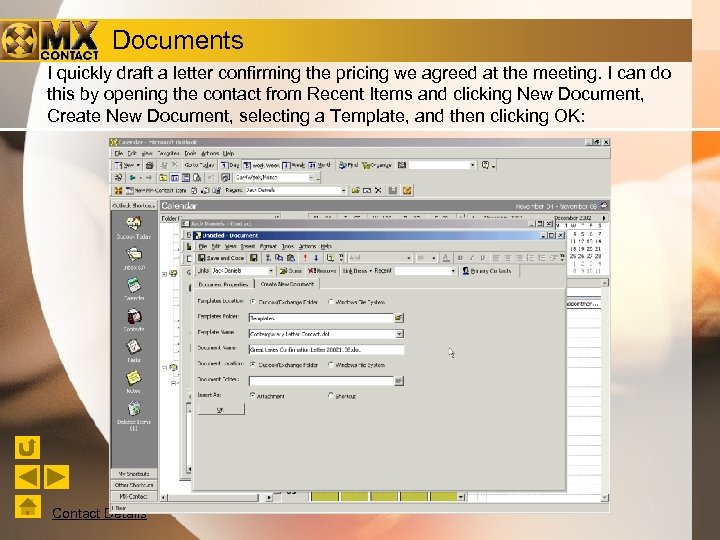This screenshot has width=720, height=540.
Task: Follow the Contact Details link
Action: pyautogui.click(x=99, y=513)
